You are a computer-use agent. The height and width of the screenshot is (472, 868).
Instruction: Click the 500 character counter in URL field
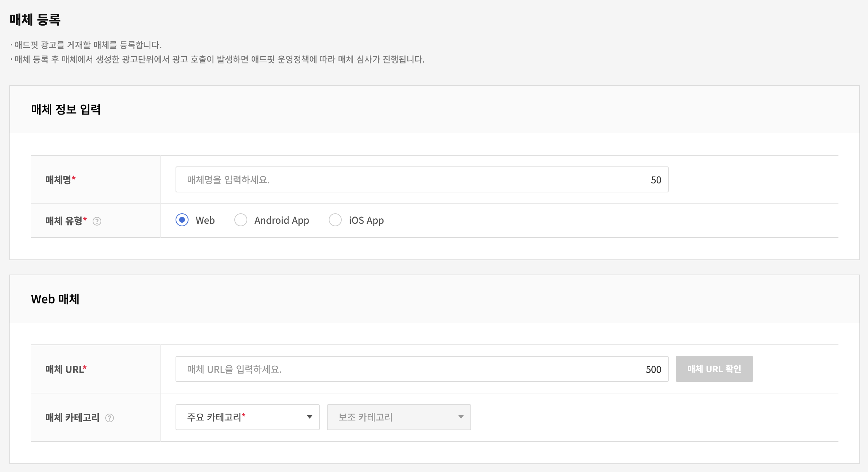coord(653,369)
